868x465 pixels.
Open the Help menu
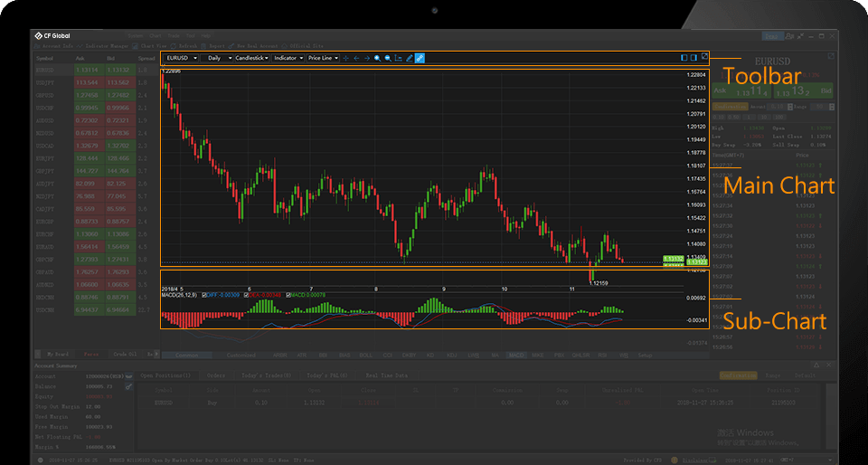[x=205, y=35]
